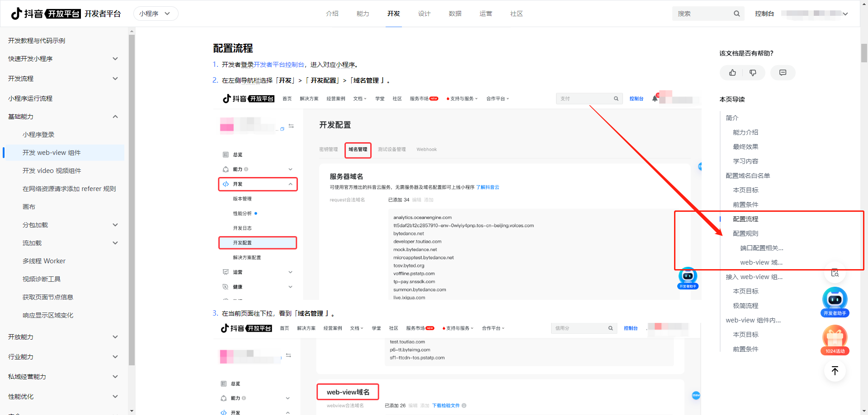Open the 1024活动 gift icon
The width and height of the screenshot is (868, 415).
[x=835, y=340]
